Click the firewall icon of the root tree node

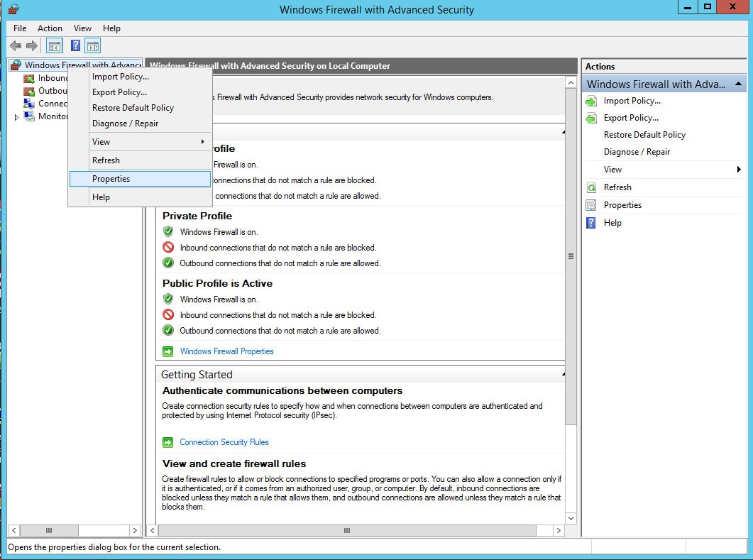tap(16, 65)
